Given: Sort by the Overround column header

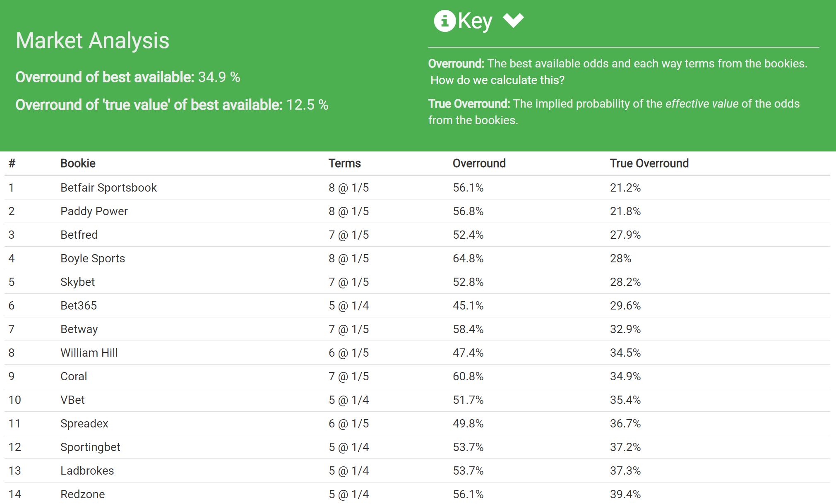Looking at the screenshot, I should (x=479, y=163).
